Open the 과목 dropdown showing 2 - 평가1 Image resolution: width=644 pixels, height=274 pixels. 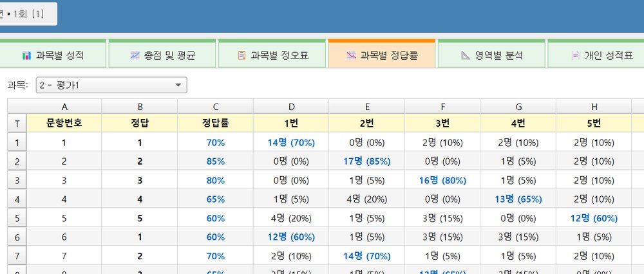point(111,85)
